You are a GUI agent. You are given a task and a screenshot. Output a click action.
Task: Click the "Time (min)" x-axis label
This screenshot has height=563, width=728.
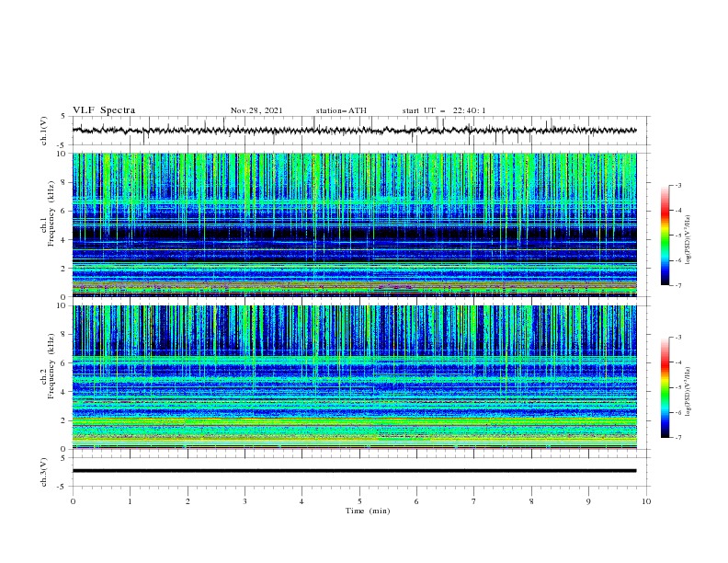(x=368, y=511)
